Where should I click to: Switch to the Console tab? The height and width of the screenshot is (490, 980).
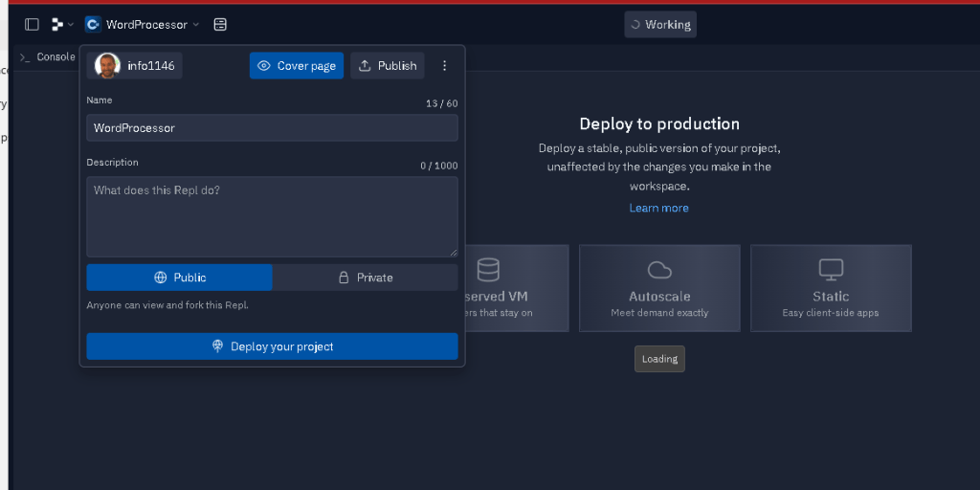(x=48, y=56)
